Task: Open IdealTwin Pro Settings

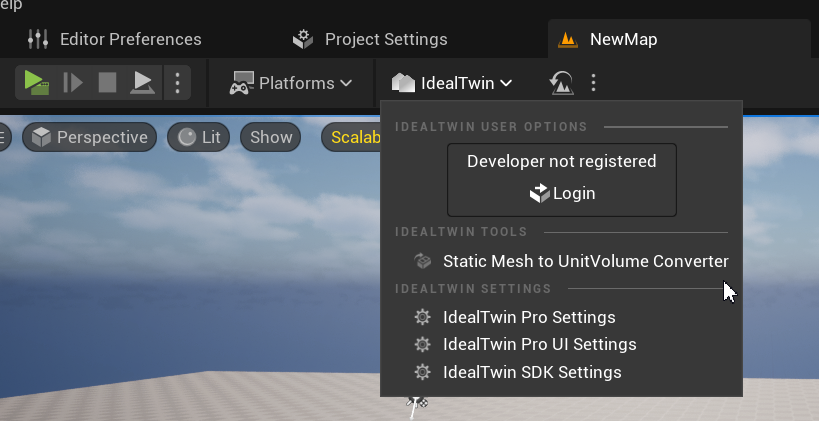Action: tap(529, 317)
